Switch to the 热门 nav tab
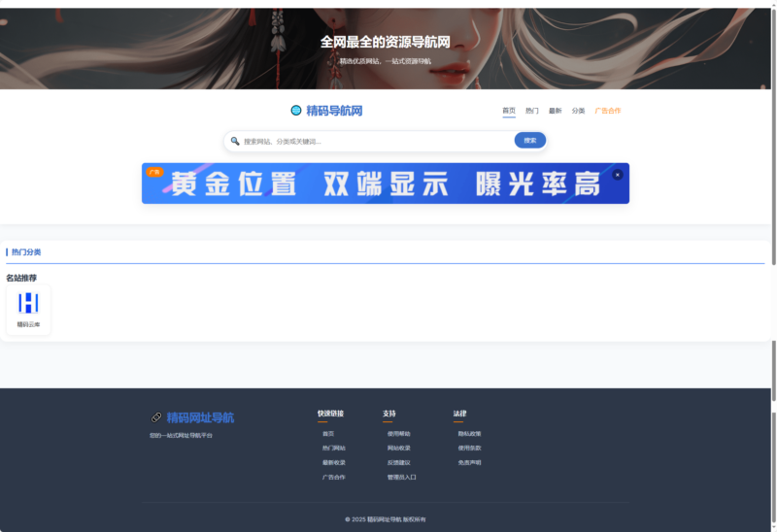Screen dimensions: 777x532 [532, 111]
